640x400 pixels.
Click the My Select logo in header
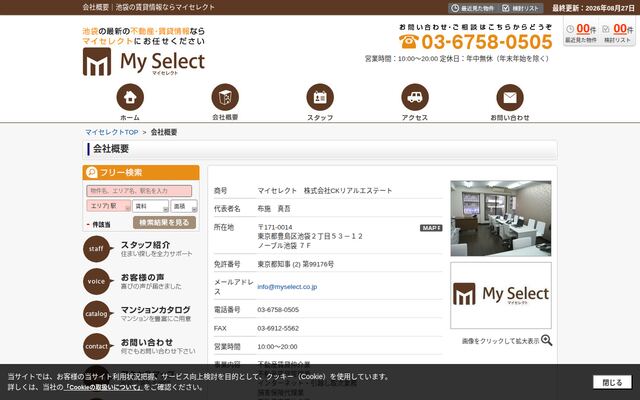[144, 62]
